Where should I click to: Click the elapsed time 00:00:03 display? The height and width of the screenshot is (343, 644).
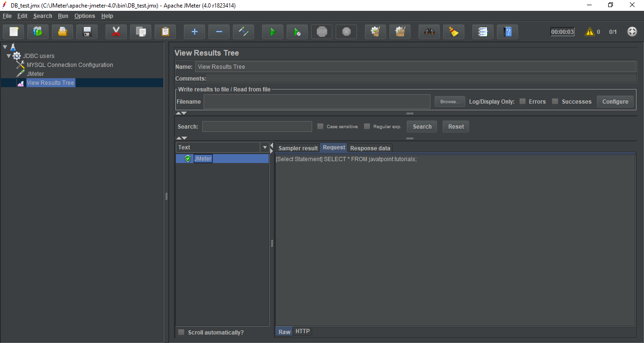pyautogui.click(x=562, y=32)
